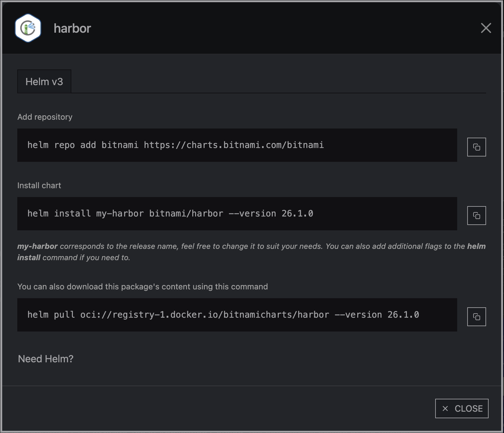This screenshot has width=504, height=433.
Task: Click the helm pull oci registry command text
Action: [223, 315]
